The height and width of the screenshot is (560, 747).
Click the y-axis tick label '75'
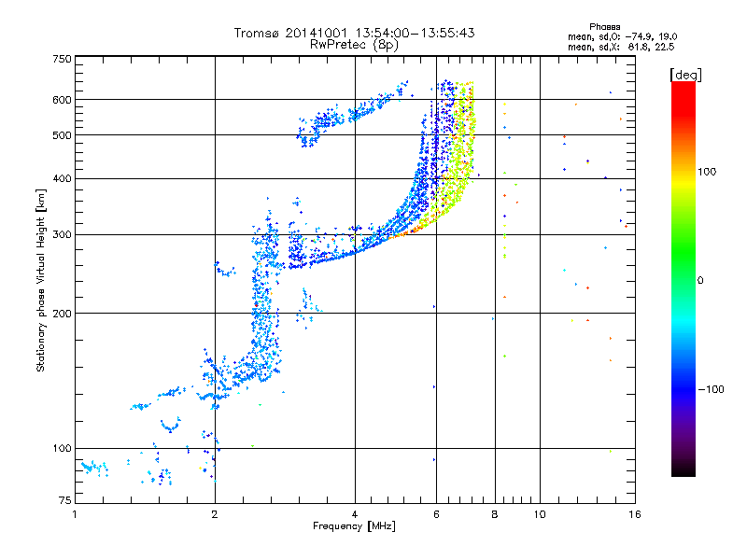tap(65, 500)
